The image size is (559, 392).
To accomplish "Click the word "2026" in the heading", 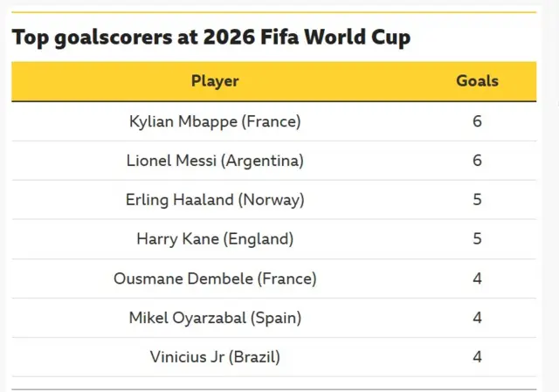I will [229, 37].
